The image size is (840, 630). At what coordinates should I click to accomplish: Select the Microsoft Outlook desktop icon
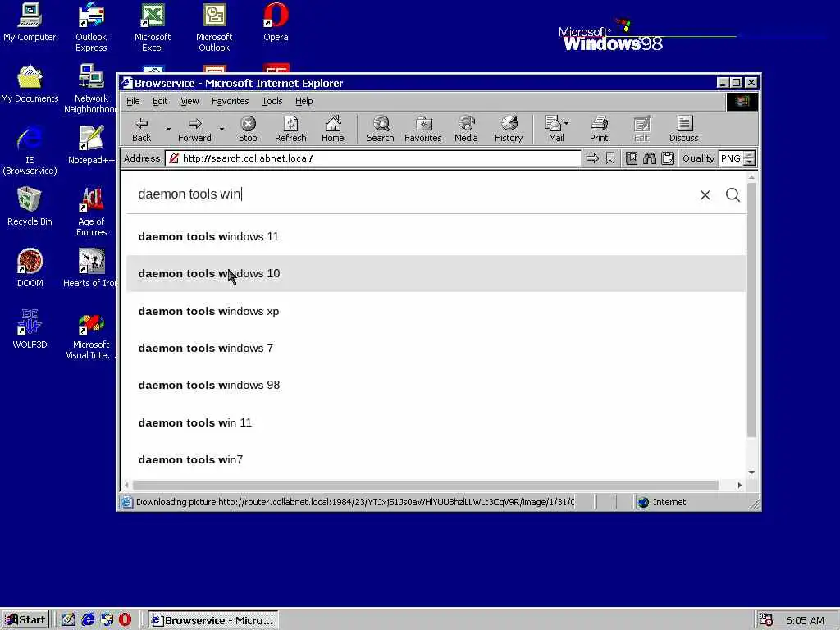214,27
